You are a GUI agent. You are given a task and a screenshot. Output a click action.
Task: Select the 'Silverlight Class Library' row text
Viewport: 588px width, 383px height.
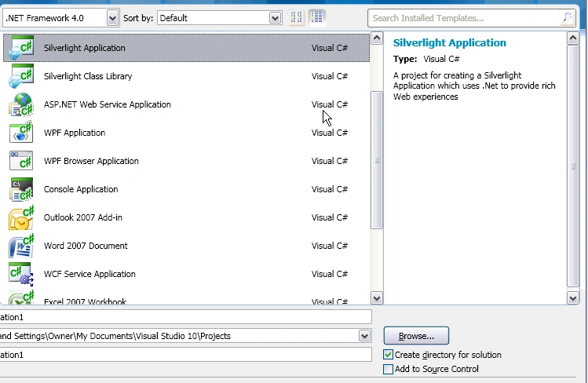(88, 76)
